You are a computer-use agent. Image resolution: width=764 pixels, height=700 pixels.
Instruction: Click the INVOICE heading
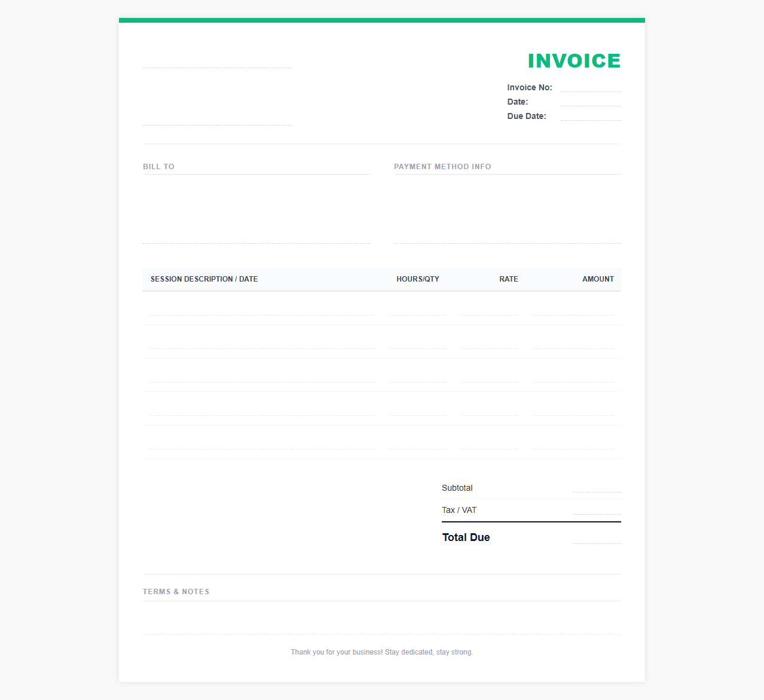[x=574, y=61]
